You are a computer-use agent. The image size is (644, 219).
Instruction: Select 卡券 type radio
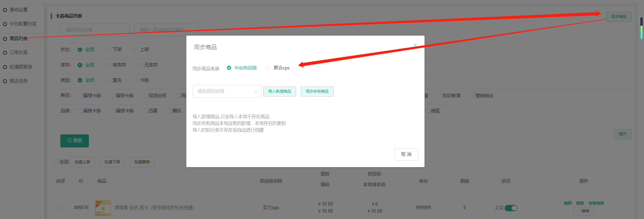(x=140, y=80)
